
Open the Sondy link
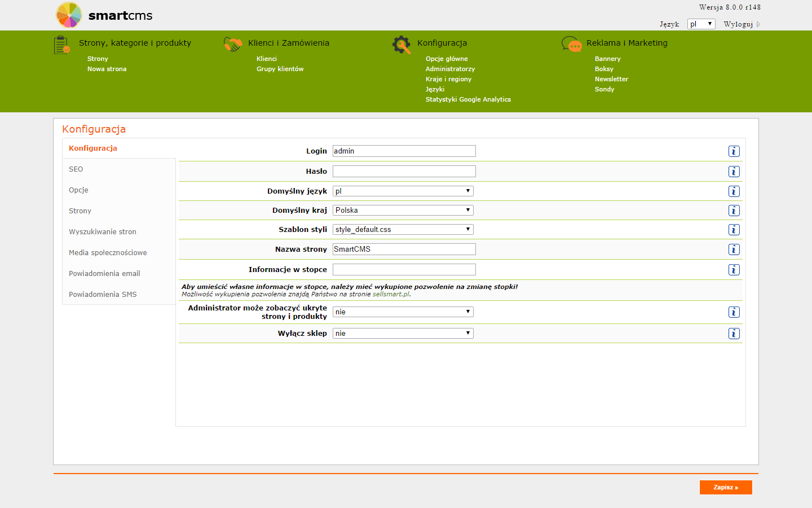[x=604, y=89]
